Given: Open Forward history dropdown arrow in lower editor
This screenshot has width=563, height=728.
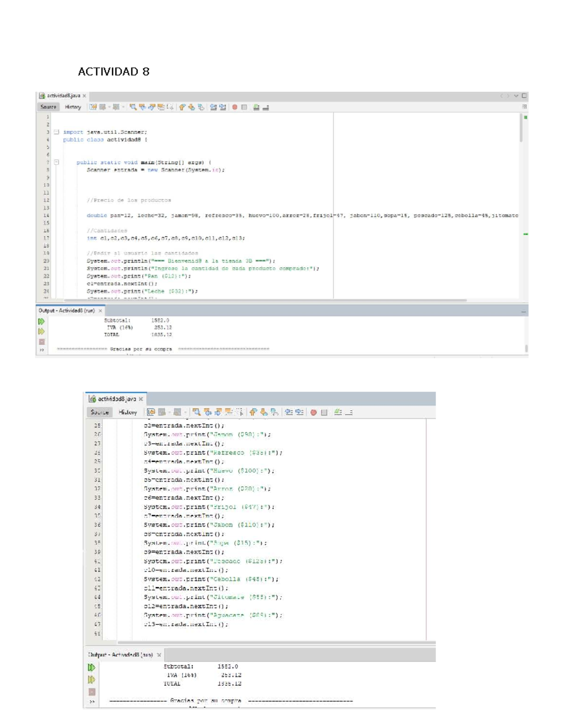Looking at the screenshot, I should click(x=185, y=413).
